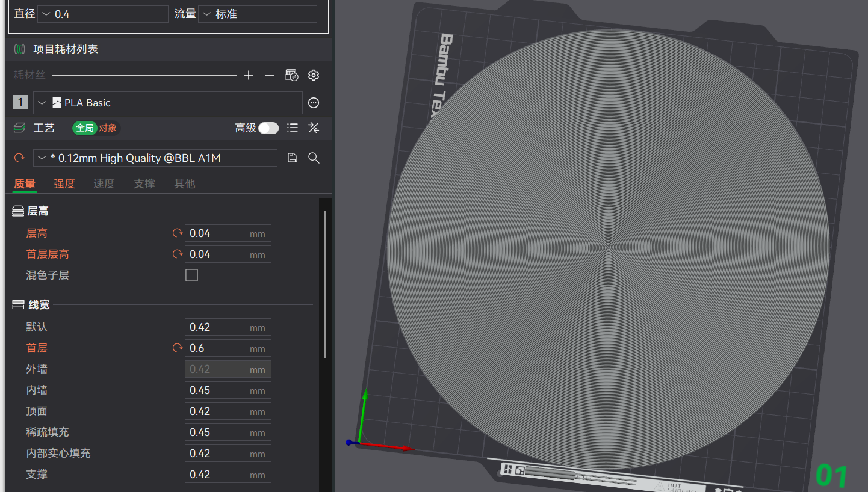Remove a filament with the minus icon

[x=270, y=75]
